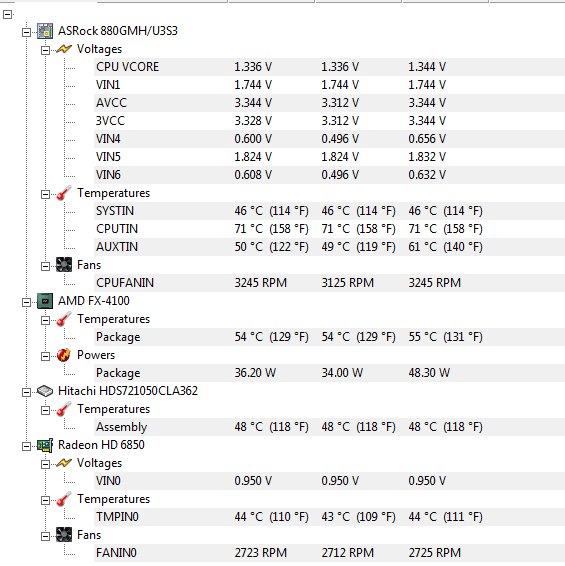Select the VIN5 voltage row

329,157
